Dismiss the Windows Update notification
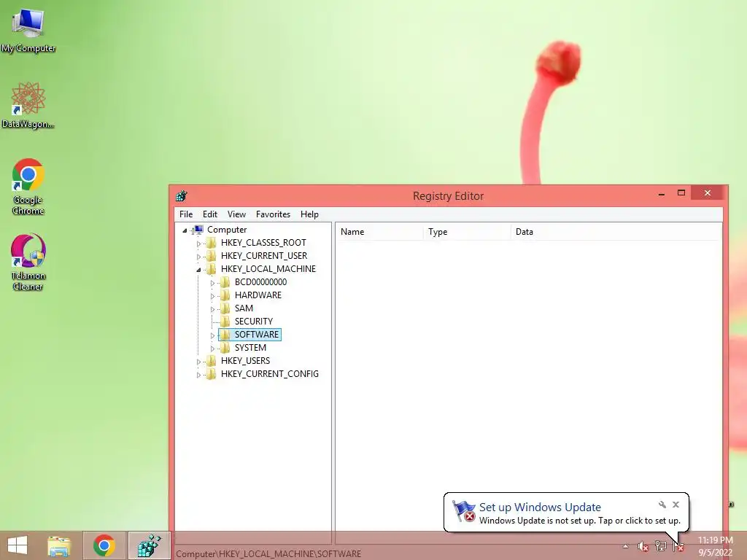Image resolution: width=747 pixels, height=560 pixels. tap(676, 505)
